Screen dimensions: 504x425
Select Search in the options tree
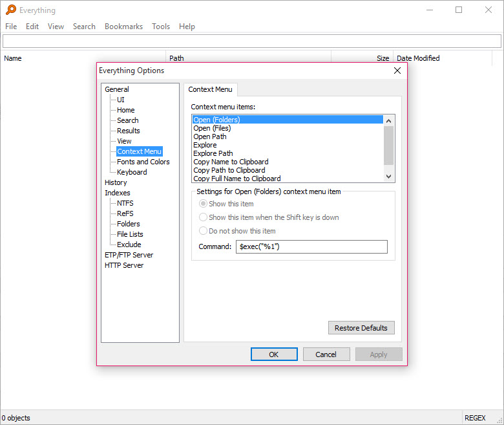pos(127,120)
